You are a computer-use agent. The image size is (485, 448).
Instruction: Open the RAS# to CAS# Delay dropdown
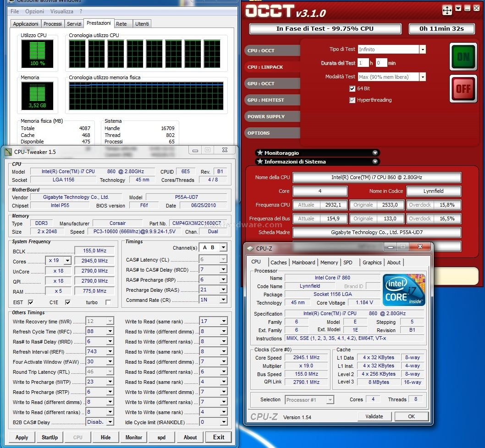pyautogui.click(x=223, y=270)
